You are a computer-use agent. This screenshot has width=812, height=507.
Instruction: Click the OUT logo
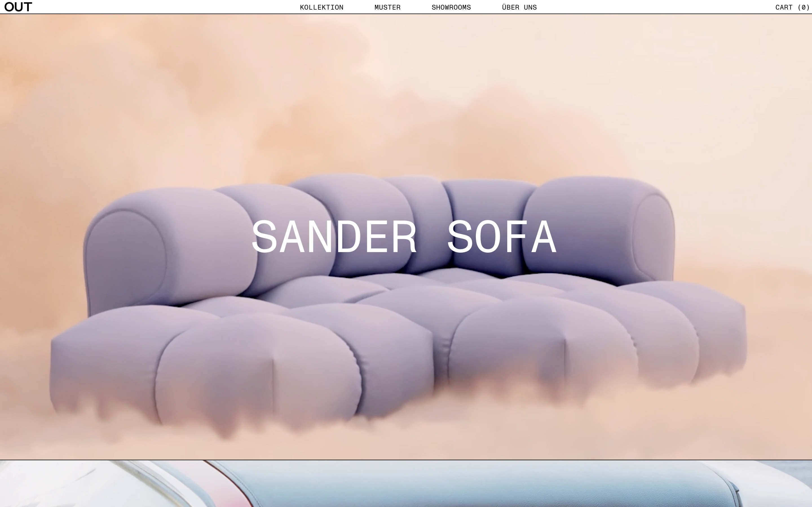pos(18,7)
